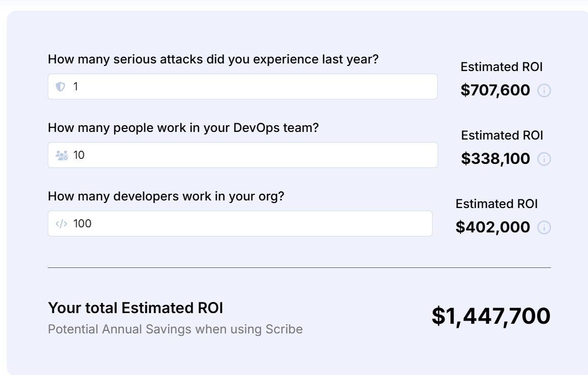Click the serious attacks question label

coord(213,59)
